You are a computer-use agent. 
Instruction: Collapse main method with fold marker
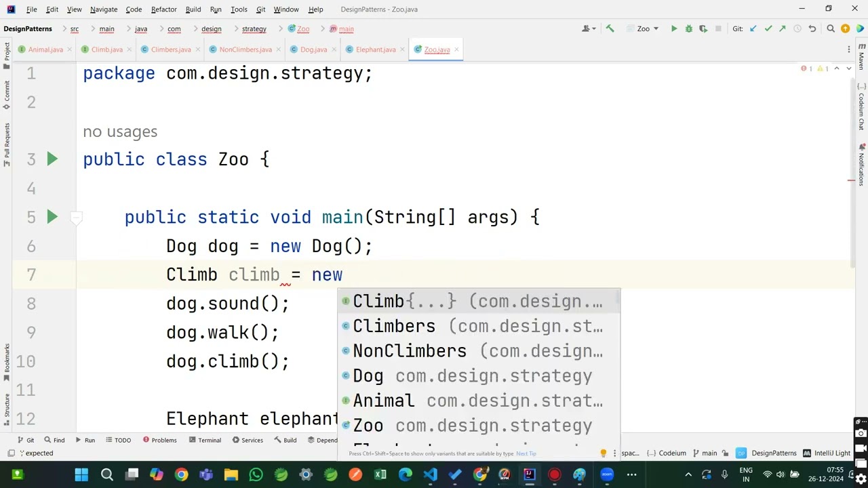point(77,217)
